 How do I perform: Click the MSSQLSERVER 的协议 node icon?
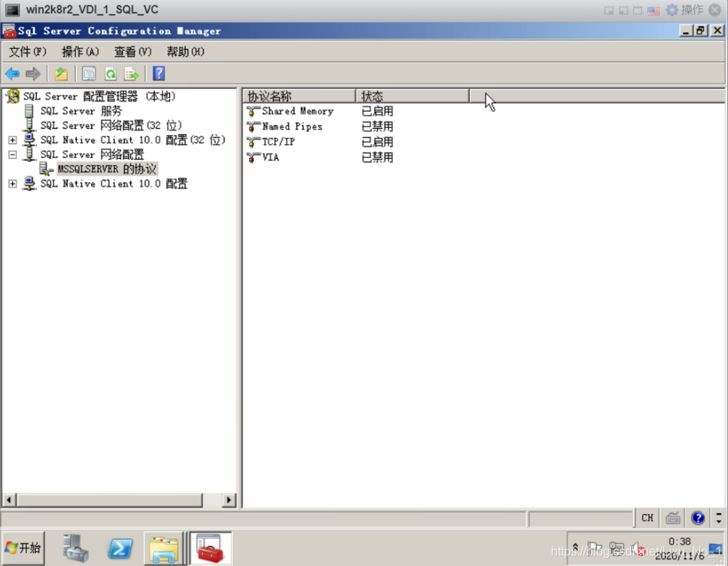pyautogui.click(x=46, y=169)
